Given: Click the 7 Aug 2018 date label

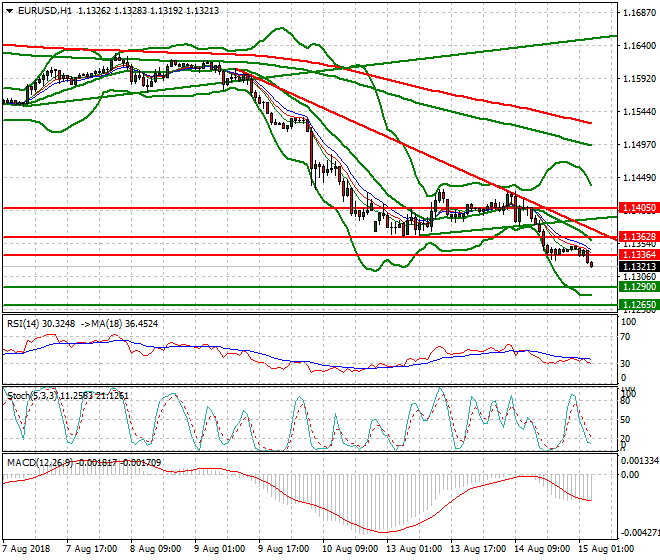Looking at the screenshot, I should pyautogui.click(x=27, y=549).
